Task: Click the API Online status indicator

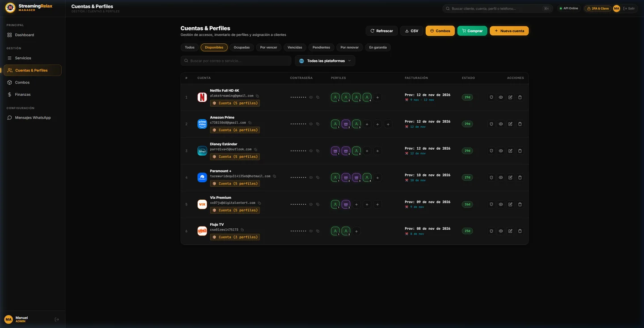Action: (x=568, y=8)
